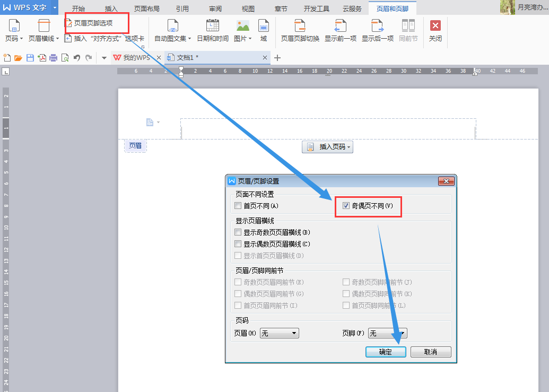Click 取消 to cancel dialog
Image resolution: width=549 pixels, height=392 pixels.
pos(431,352)
